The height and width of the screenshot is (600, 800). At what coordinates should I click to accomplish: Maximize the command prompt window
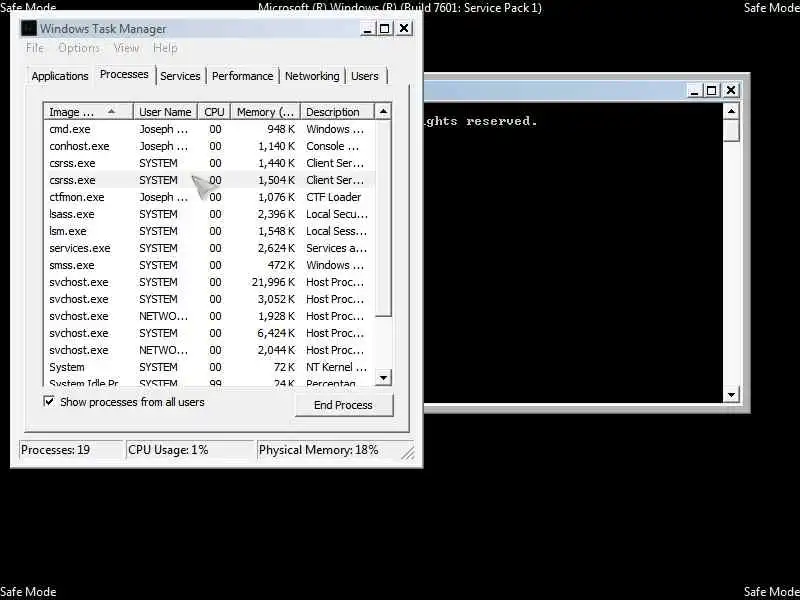(x=711, y=91)
